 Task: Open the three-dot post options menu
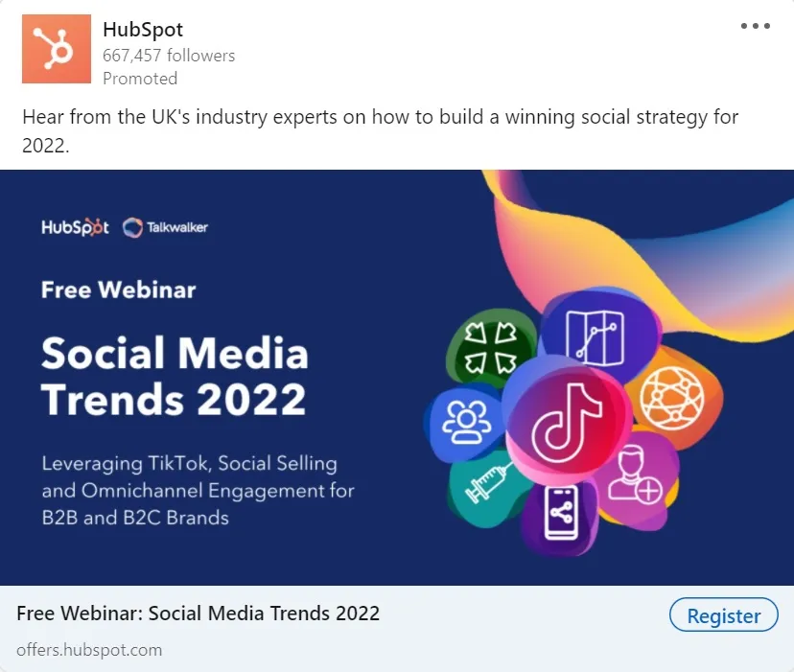point(755,26)
